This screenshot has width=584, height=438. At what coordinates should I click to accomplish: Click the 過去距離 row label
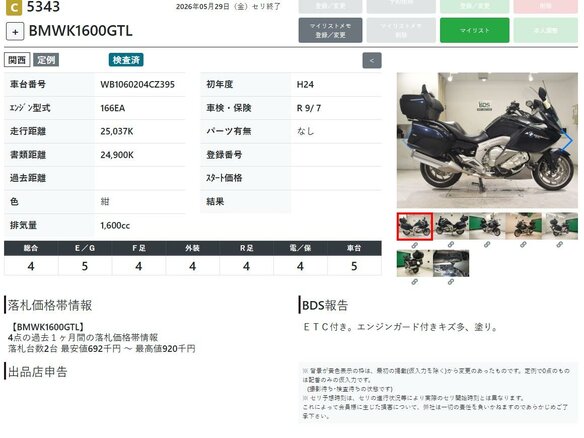(x=28, y=178)
